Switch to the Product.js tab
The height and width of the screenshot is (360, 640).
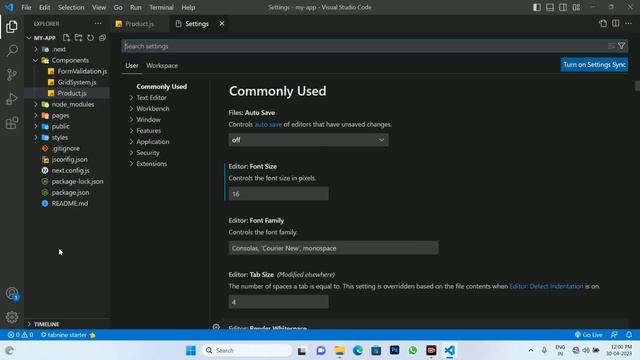pos(140,24)
